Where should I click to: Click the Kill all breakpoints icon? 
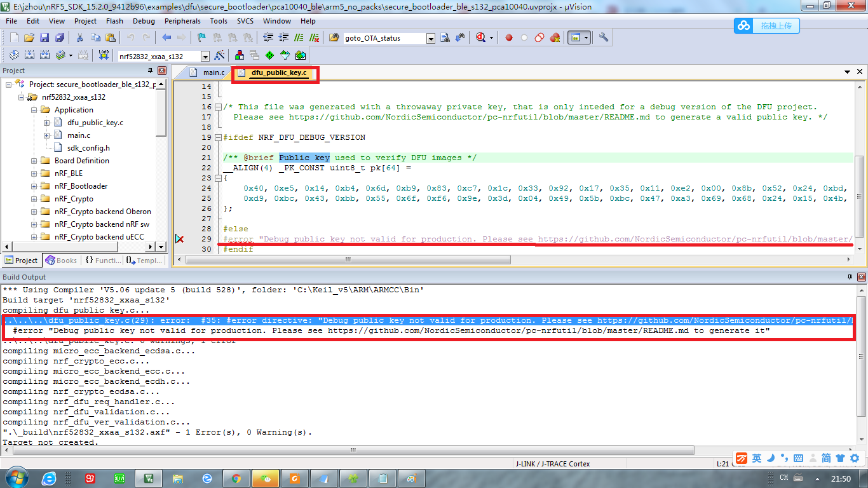(x=555, y=37)
